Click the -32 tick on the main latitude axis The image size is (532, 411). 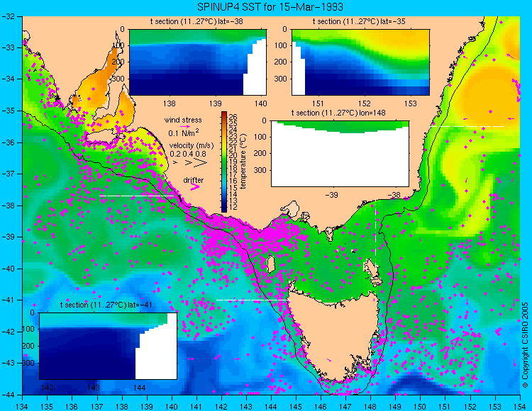tap(8, 16)
